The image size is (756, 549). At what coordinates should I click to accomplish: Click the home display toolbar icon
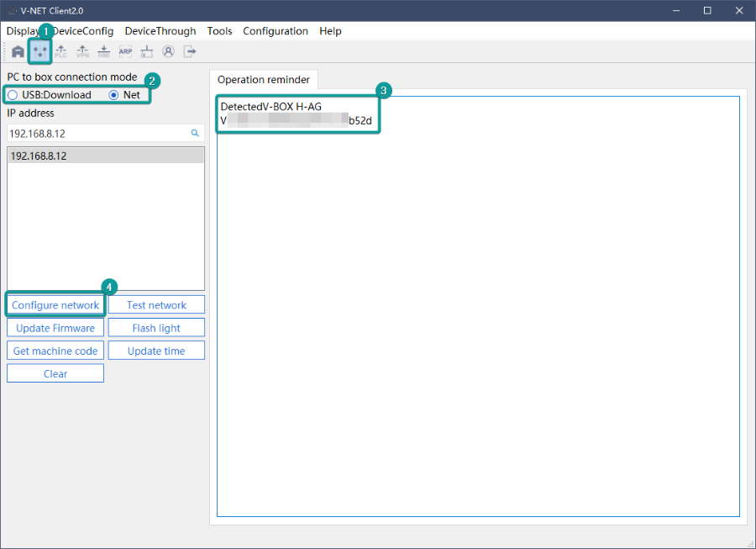(x=18, y=51)
